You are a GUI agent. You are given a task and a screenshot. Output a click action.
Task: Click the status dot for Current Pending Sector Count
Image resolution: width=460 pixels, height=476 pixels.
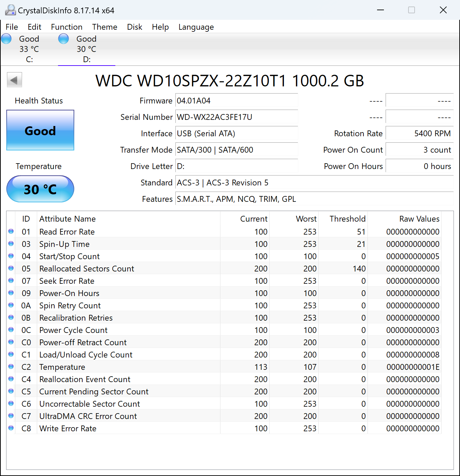click(11, 391)
